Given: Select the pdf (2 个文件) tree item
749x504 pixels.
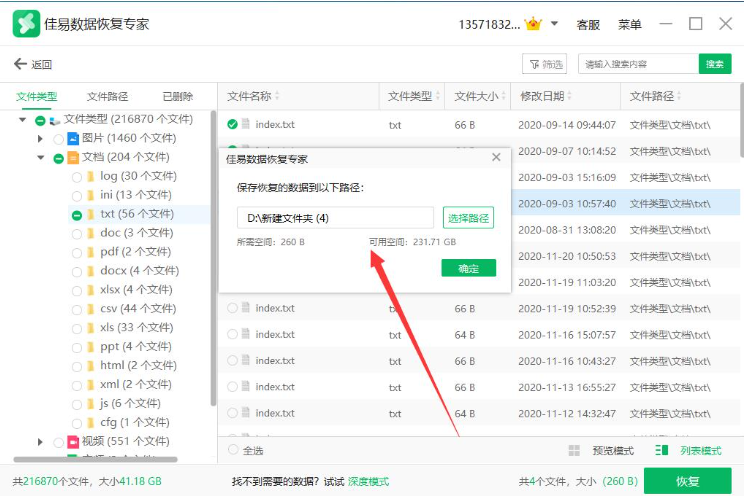Looking at the screenshot, I should click(x=135, y=252).
